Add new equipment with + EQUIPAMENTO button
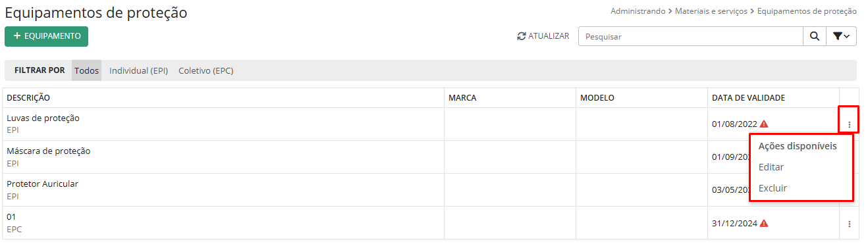The height and width of the screenshot is (250, 868). point(46,36)
